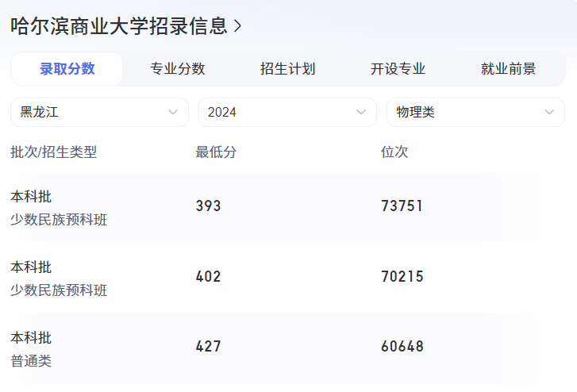The image size is (577, 392).
Task: Show the 就业前景 tab
Action: 509,69
